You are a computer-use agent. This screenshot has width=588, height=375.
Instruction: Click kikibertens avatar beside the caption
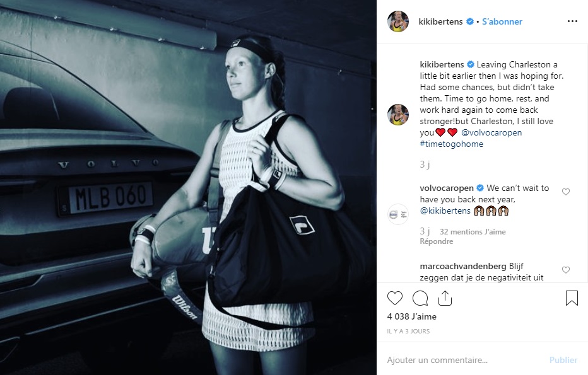[398, 115]
